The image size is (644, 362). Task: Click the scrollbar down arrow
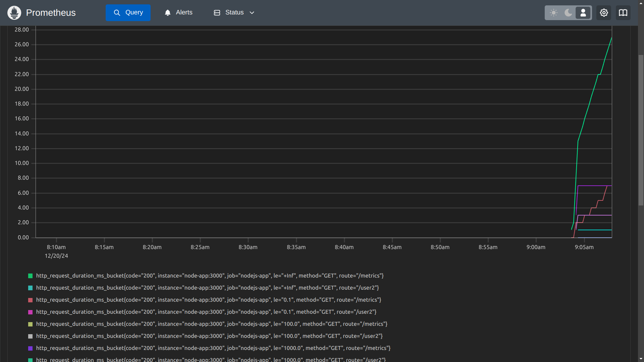641,359
